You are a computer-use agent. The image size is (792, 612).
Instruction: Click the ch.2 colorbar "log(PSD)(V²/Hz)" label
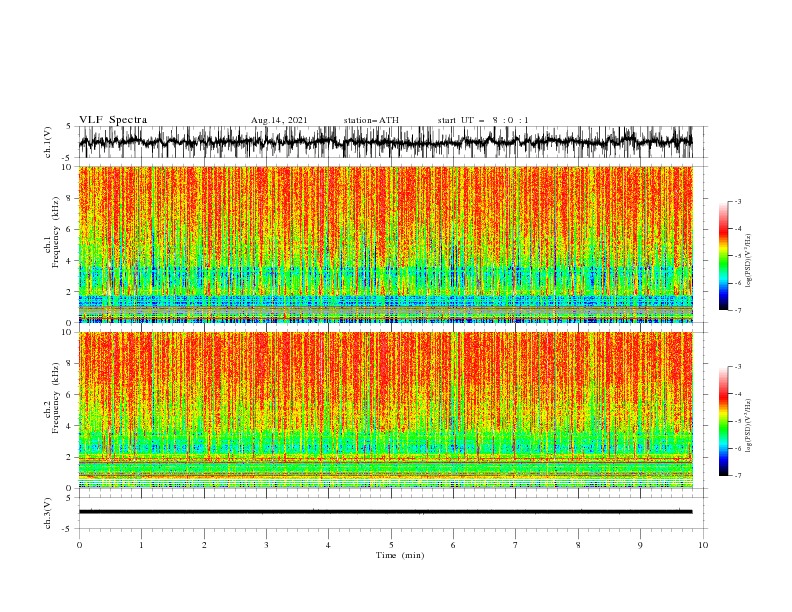748,426
